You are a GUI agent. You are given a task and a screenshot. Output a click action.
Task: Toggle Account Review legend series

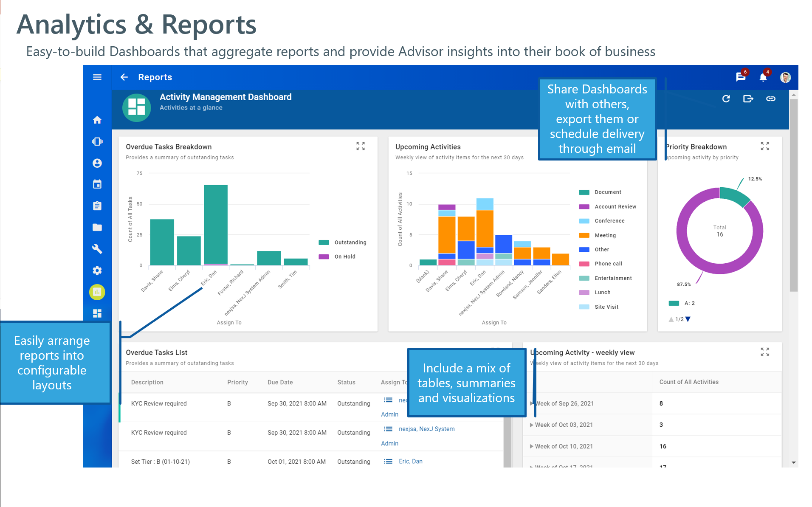[x=608, y=207]
